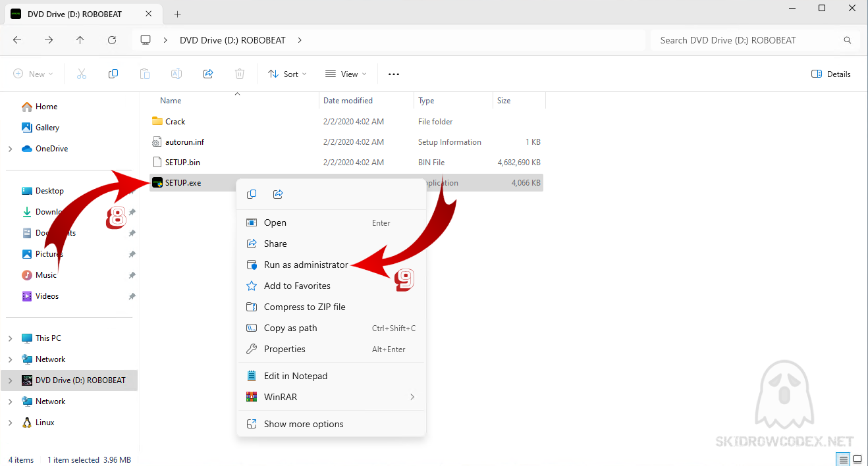
Task: Expand the This PC tree node
Action: [10, 338]
